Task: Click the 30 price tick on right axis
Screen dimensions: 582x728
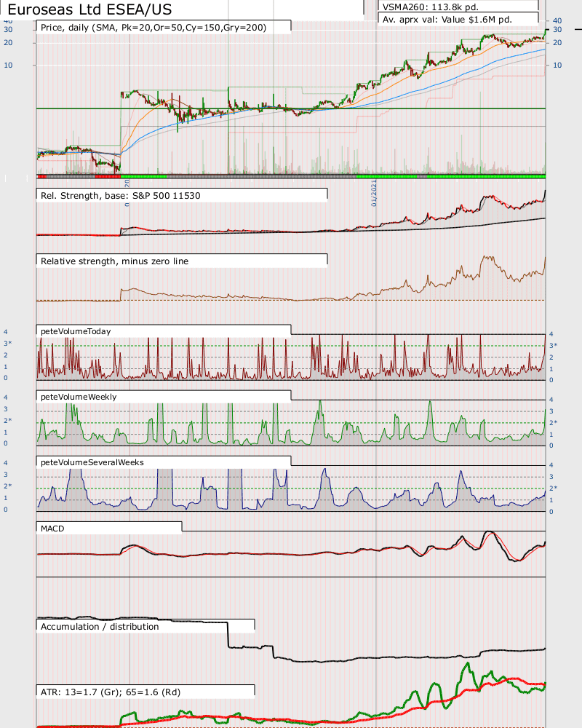Action: [557, 29]
